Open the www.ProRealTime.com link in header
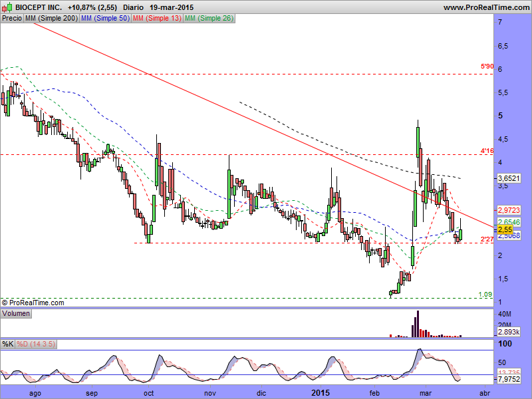The height and width of the screenshot is (399, 532). coord(486,7)
